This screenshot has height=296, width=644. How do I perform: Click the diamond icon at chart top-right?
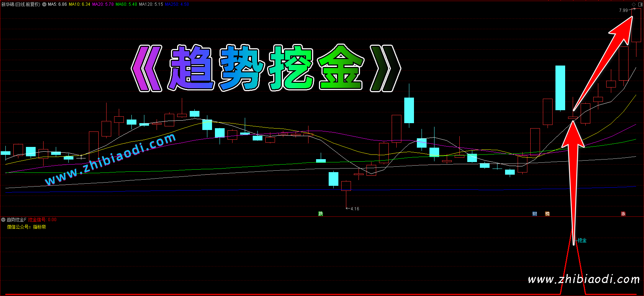[634, 4]
